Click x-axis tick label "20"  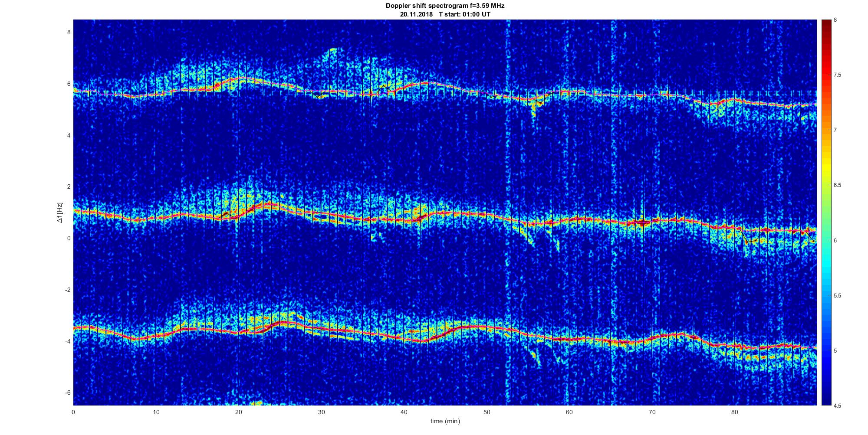pos(239,412)
